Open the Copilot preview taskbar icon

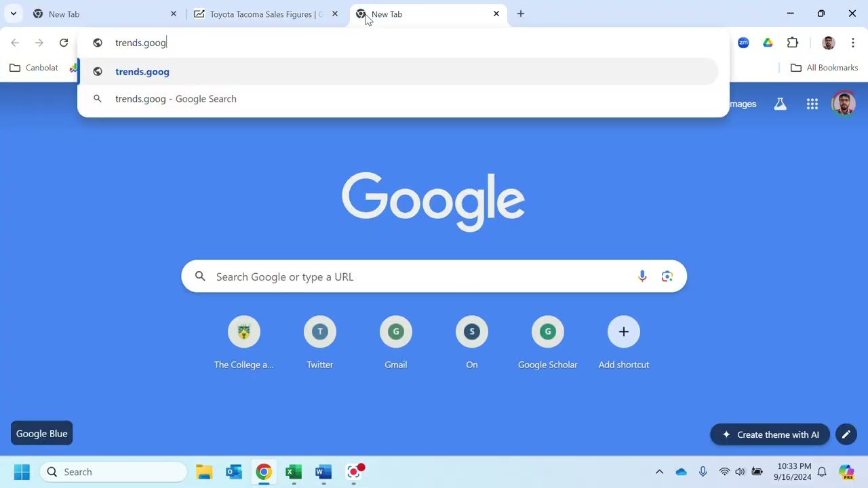(846, 472)
